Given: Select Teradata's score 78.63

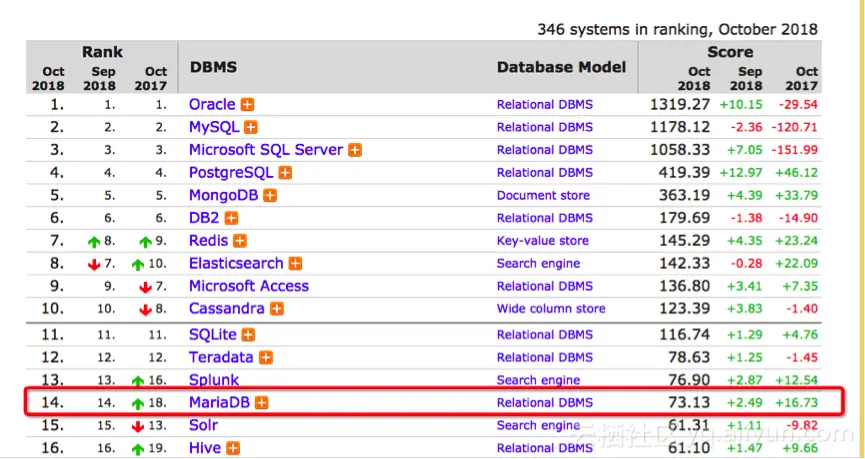Looking at the screenshot, I should pos(688,357).
